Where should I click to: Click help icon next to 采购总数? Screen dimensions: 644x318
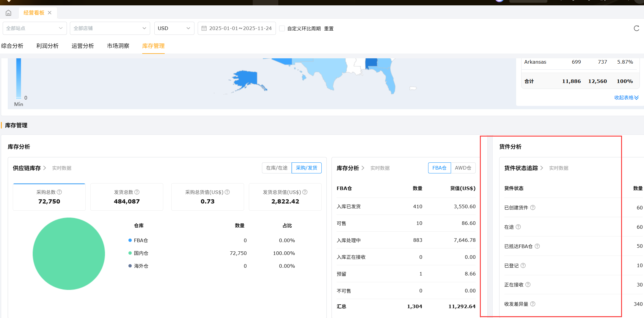coord(59,192)
